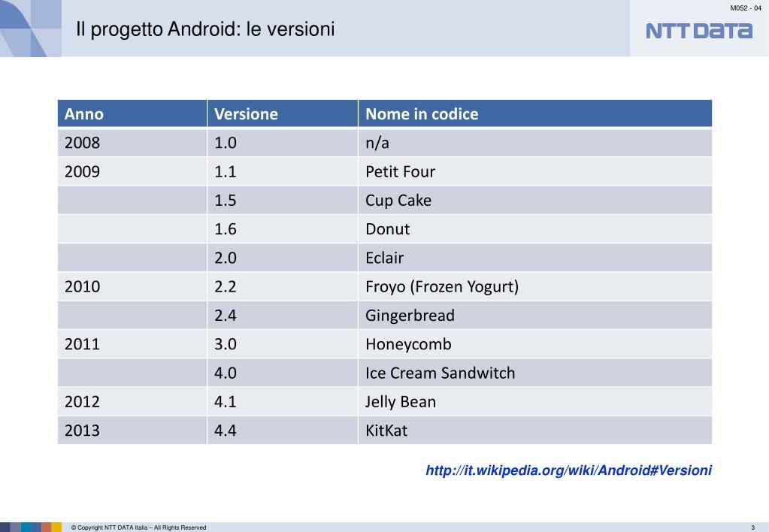
Task: Click the KitKat table cell
Action: pos(535,431)
